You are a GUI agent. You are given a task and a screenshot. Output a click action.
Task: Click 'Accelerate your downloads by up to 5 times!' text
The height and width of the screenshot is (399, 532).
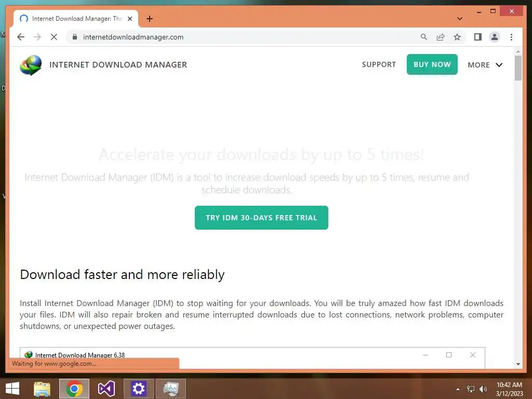pos(261,154)
